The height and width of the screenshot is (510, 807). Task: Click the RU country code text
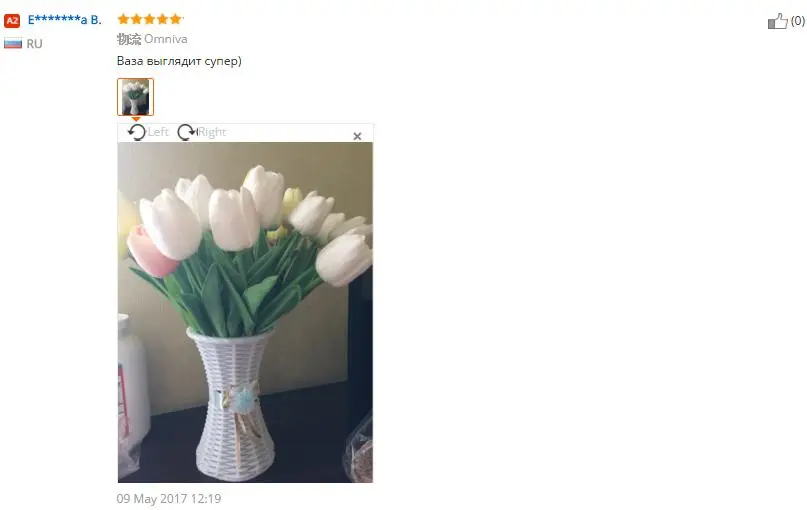point(34,44)
